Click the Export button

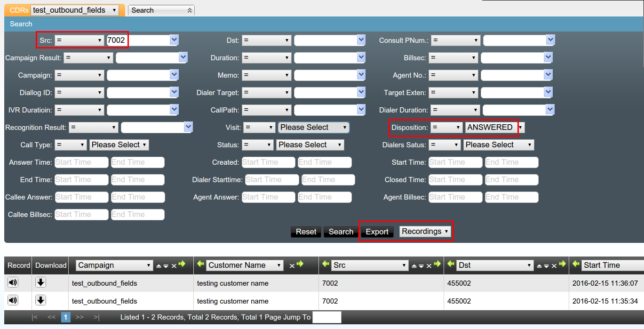(377, 232)
